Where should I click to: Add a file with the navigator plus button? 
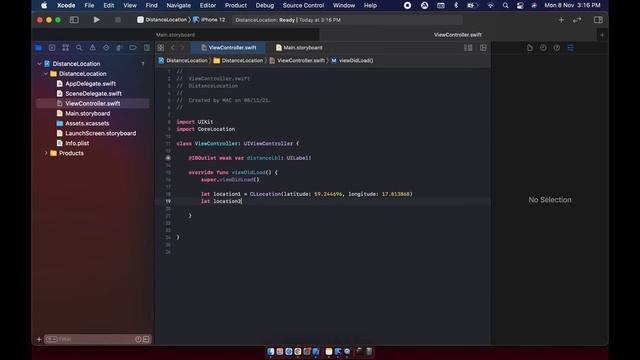pos(39,339)
